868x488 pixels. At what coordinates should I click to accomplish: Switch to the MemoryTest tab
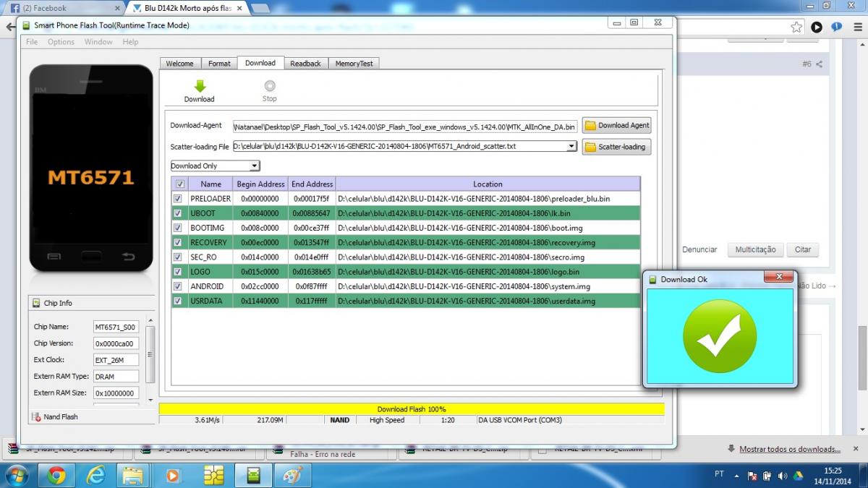click(354, 64)
